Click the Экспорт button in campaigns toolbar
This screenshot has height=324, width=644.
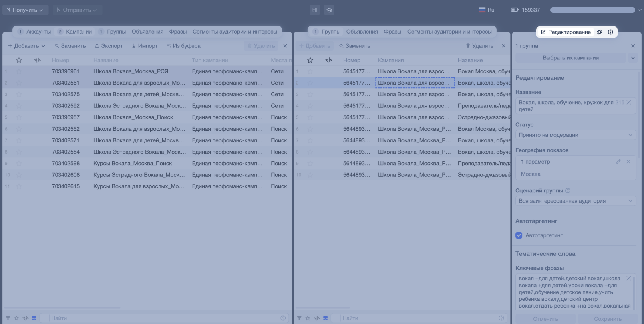click(x=109, y=46)
